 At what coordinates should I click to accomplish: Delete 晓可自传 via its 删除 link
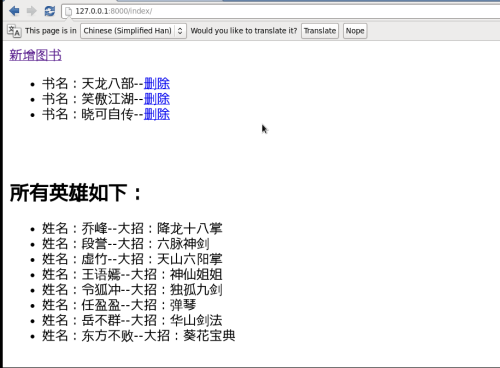[x=157, y=114]
